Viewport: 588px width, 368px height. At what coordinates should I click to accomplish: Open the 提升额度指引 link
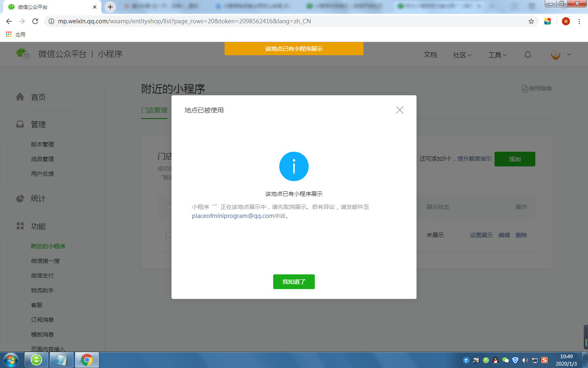(x=474, y=159)
